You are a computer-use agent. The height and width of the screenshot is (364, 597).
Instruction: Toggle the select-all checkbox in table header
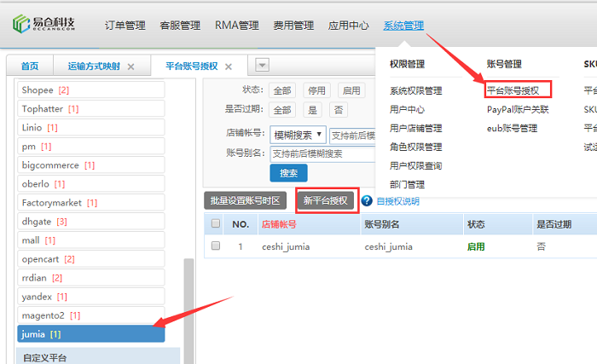click(216, 224)
